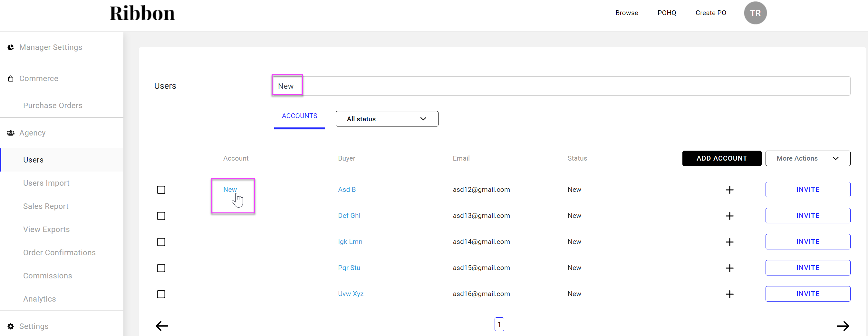Check the box for Asd B row
Screen dimensions: 868x336
point(161,190)
